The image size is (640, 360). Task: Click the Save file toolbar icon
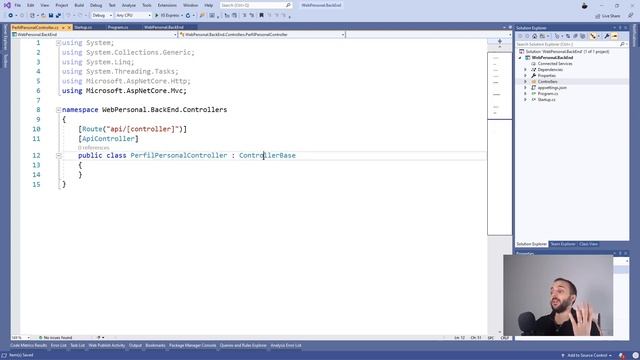coord(51,16)
